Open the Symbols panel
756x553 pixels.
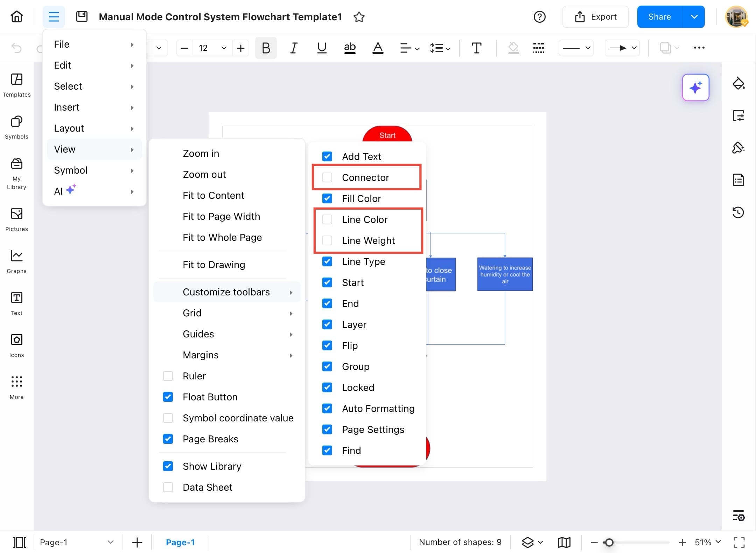16,127
